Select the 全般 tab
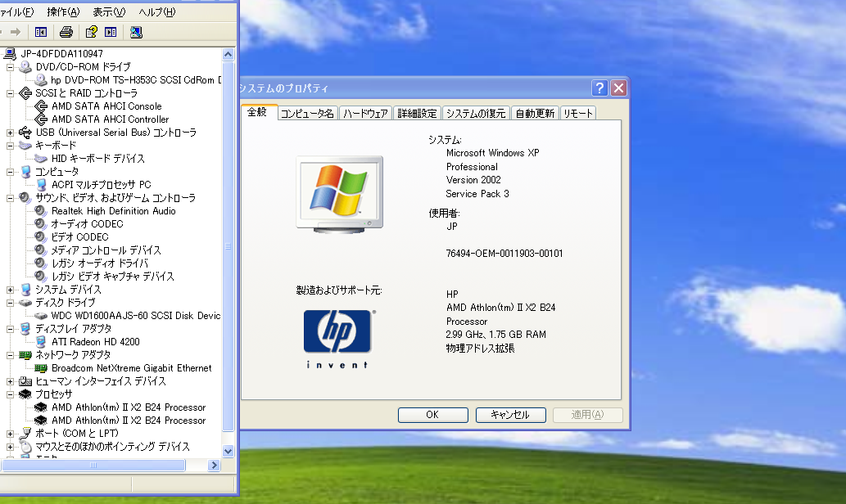846x504 pixels. 258,112
